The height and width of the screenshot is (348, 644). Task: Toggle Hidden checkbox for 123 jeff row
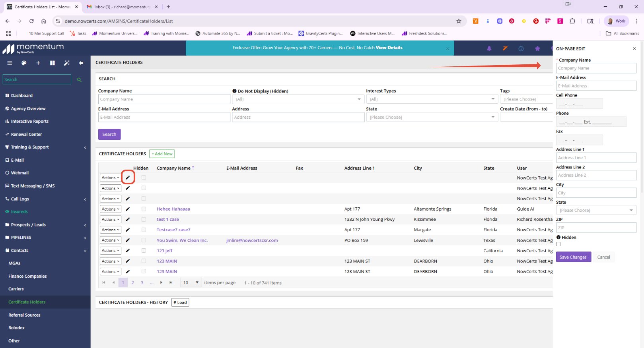(144, 251)
